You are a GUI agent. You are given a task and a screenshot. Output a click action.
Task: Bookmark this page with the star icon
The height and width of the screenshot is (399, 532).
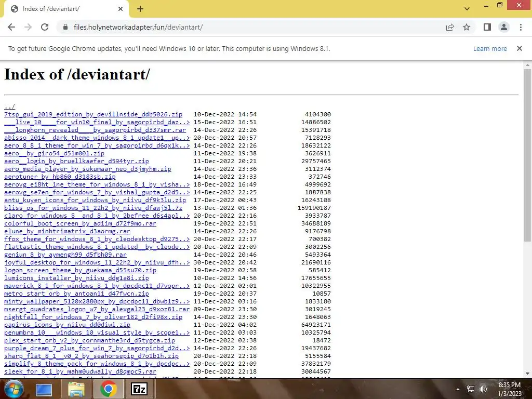click(467, 27)
